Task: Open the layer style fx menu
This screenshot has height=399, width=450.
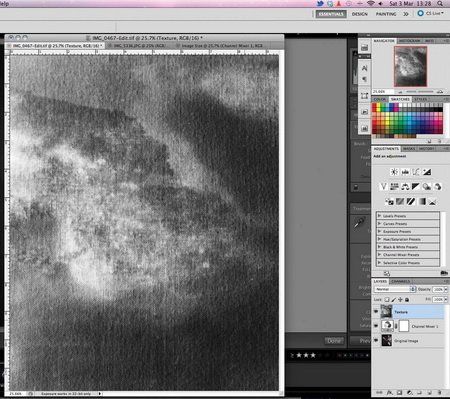Action: 389,393
